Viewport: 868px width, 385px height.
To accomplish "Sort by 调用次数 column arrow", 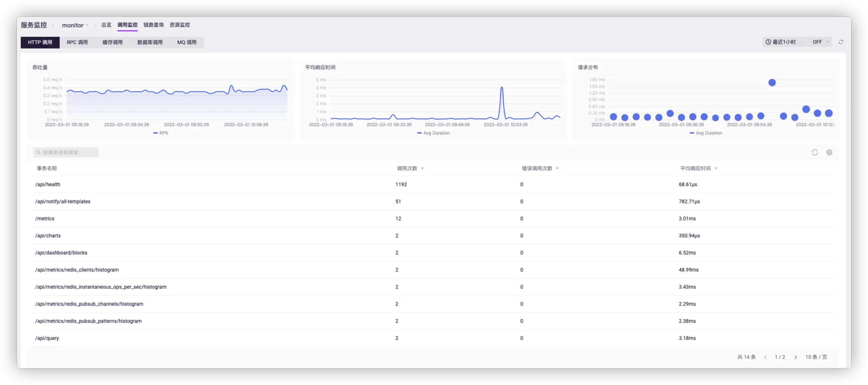I will (x=422, y=169).
